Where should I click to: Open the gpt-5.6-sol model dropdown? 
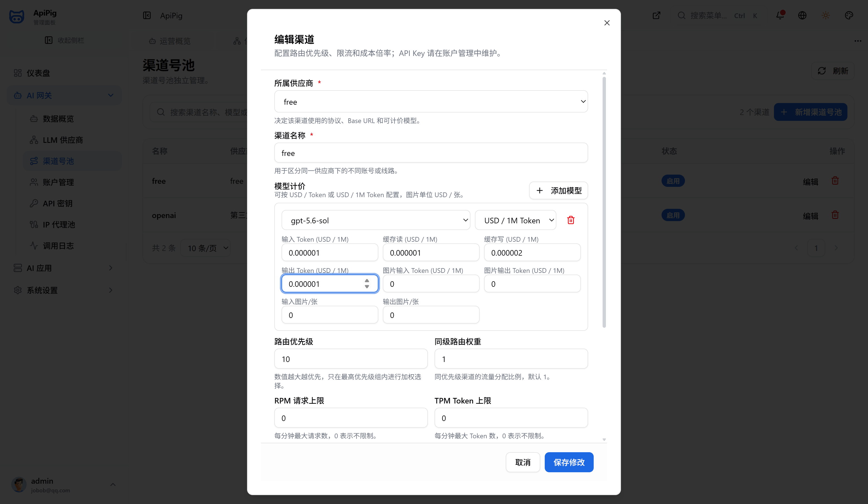click(x=376, y=220)
